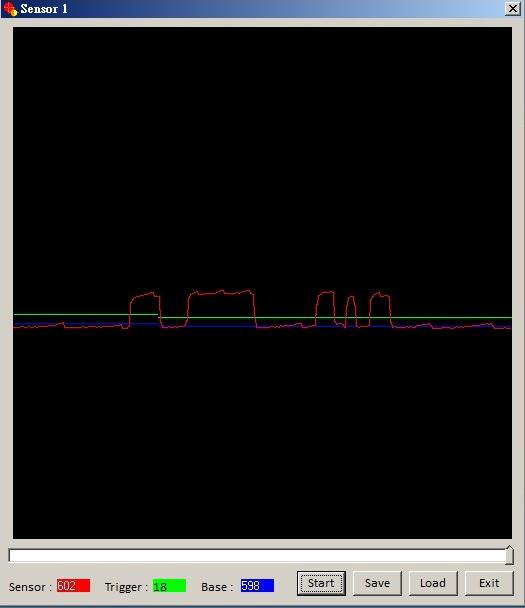This screenshot has height=608, width=525.
Task: Click the "Base :" label
Action: [x=217, y=587]
